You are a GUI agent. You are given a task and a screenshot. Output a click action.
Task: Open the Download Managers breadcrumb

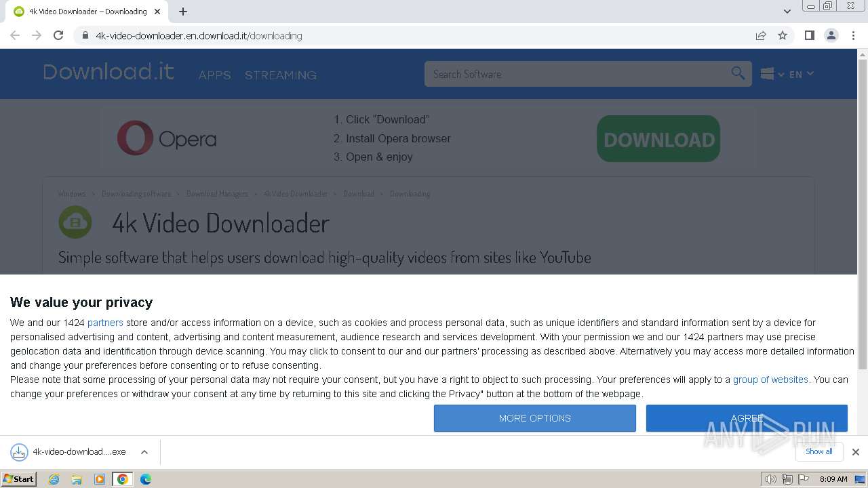pyautogui.click(x=217, y=194)
